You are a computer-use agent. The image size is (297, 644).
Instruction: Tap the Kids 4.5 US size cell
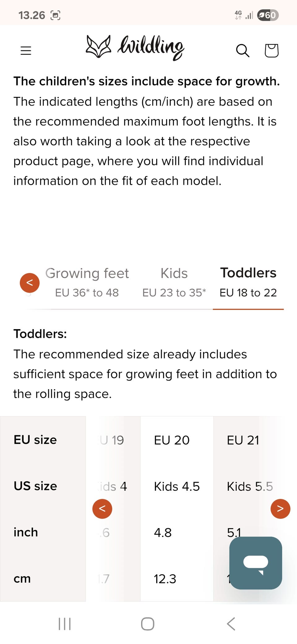[x=177, y=486]
